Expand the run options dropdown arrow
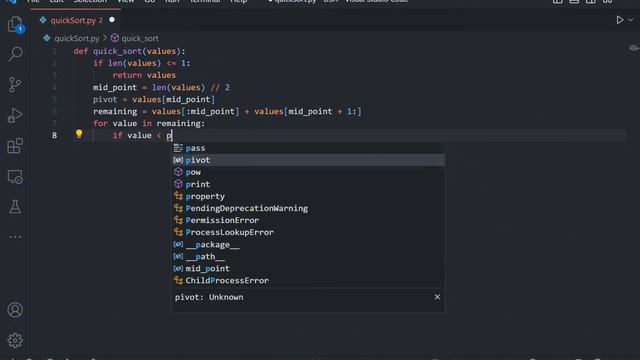Image resolution: width=640 pixels, height=360 pixels. point(631,20)
